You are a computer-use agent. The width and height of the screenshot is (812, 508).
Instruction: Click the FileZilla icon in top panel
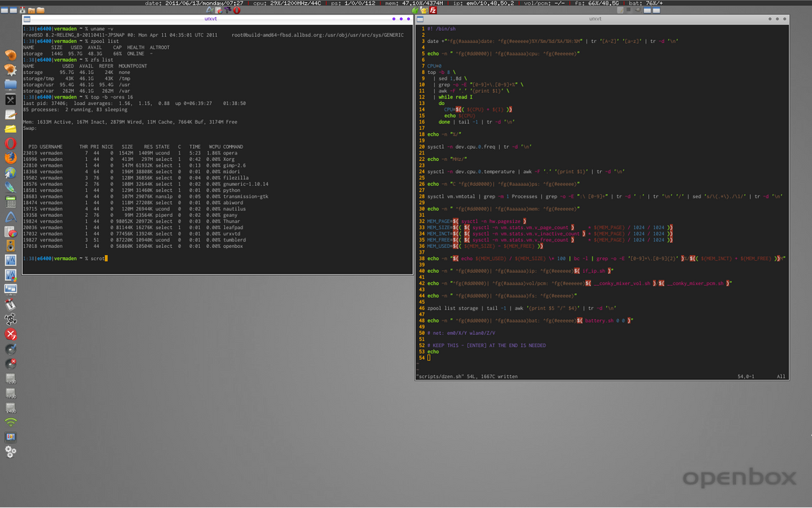[434, 10]
